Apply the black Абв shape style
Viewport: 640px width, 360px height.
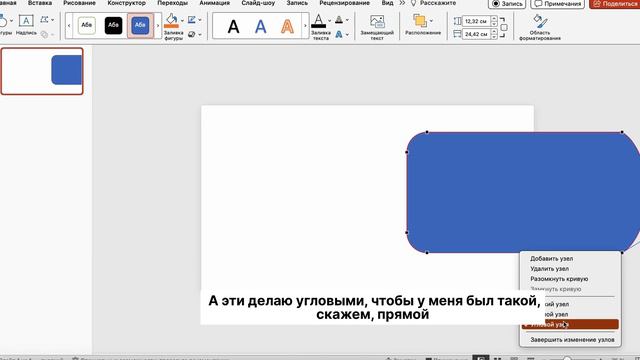(113, 25)
